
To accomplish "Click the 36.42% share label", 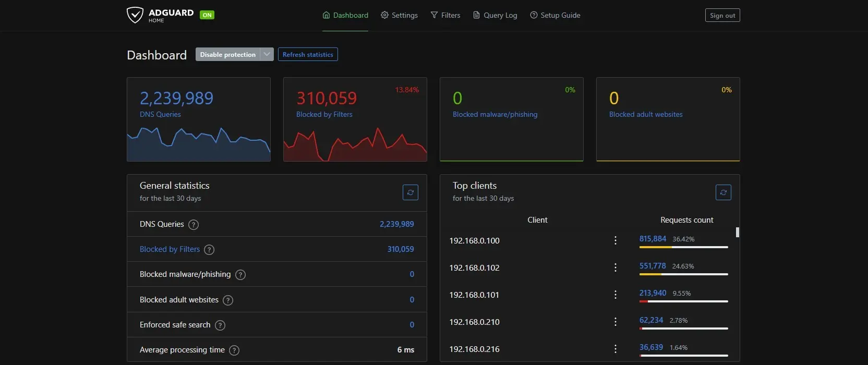I will pyautogui.click(x=683, y=239).
